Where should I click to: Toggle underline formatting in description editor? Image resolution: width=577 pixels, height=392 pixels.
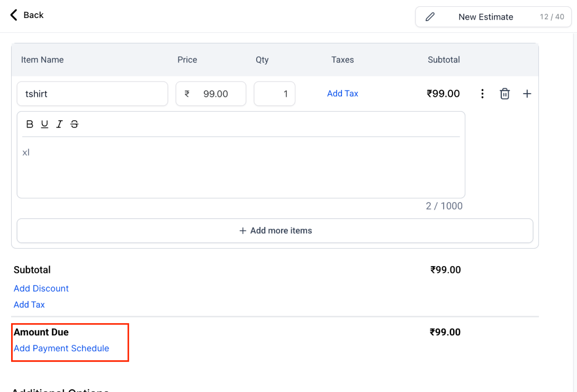coord(44,124)
